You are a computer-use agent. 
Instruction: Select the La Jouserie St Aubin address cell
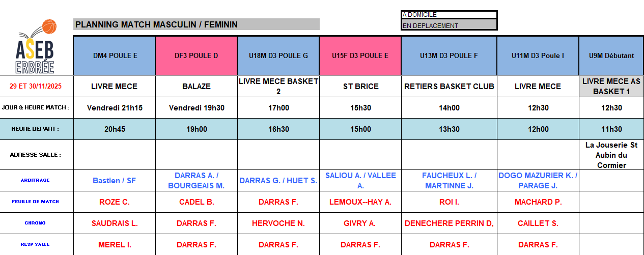(x=611, y=155)
